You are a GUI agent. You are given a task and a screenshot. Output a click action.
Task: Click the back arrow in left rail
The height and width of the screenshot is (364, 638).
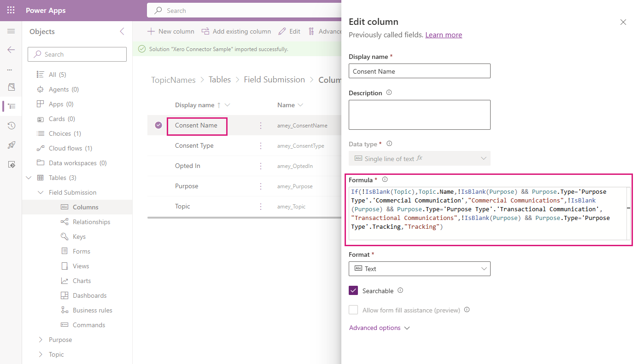(x=11, y=50)
